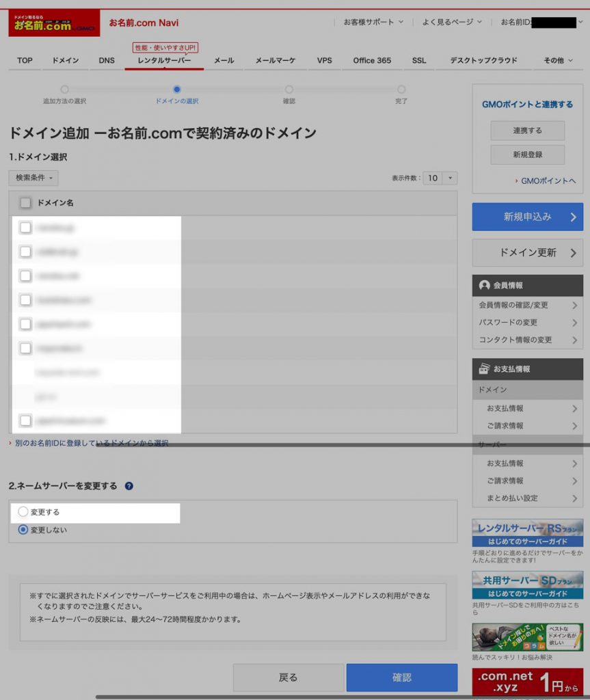Check the last domain row checkbox

pos(25,420)
